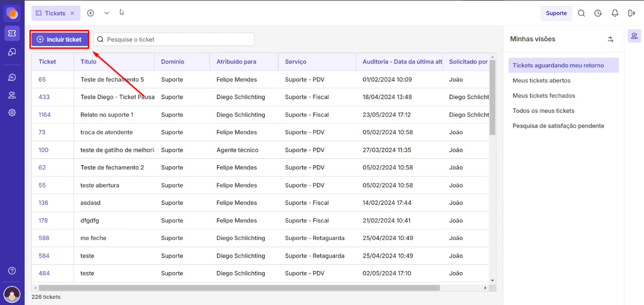This screenshot has width=644, height=305.
Task: Click the '226 tickets' count text
Action: click(x=46, y=297)
